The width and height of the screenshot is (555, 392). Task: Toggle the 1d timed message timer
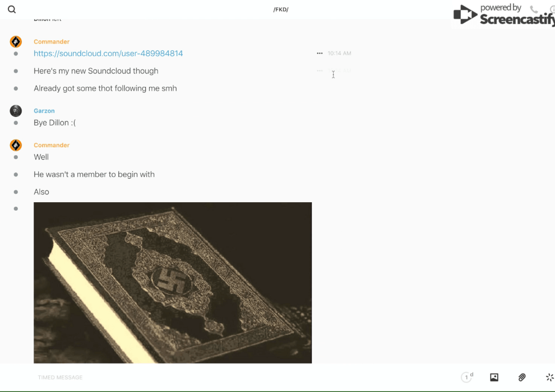pos(467,377)
